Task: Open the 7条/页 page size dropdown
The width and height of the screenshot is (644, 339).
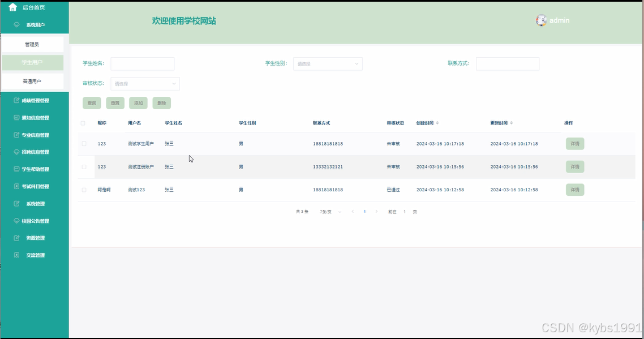Action: tap(330, 212)
